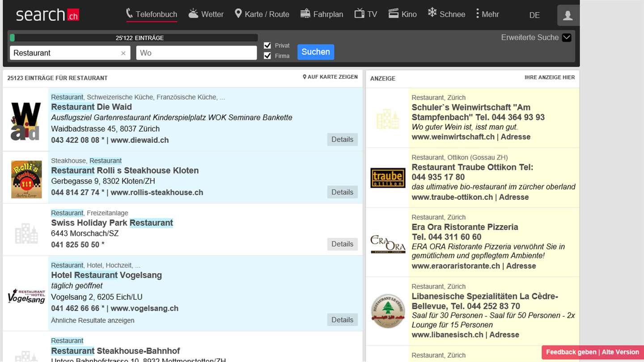Image resolution: width=644 pixels, height=362 pixels.
Task: Open Restaurant Steakhouse-Bahnhof listing title
Action: pos(115,351)
